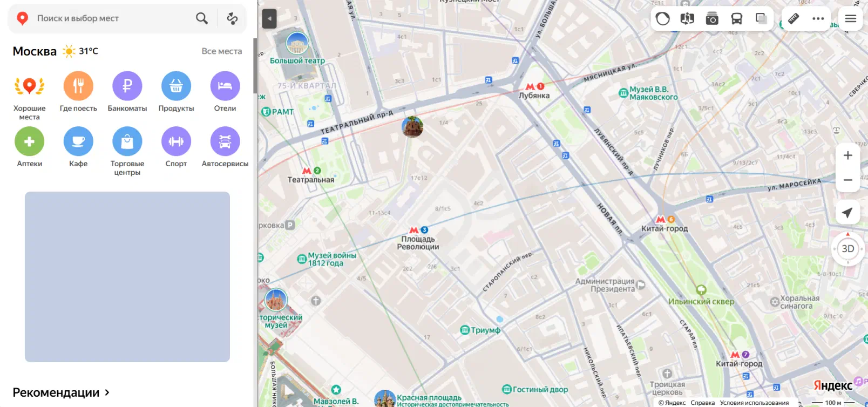Choose the Спорт category

tap(176, 147)
